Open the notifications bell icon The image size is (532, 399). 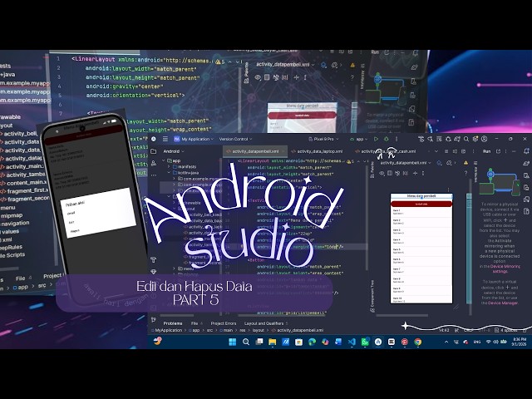(526, 151)
